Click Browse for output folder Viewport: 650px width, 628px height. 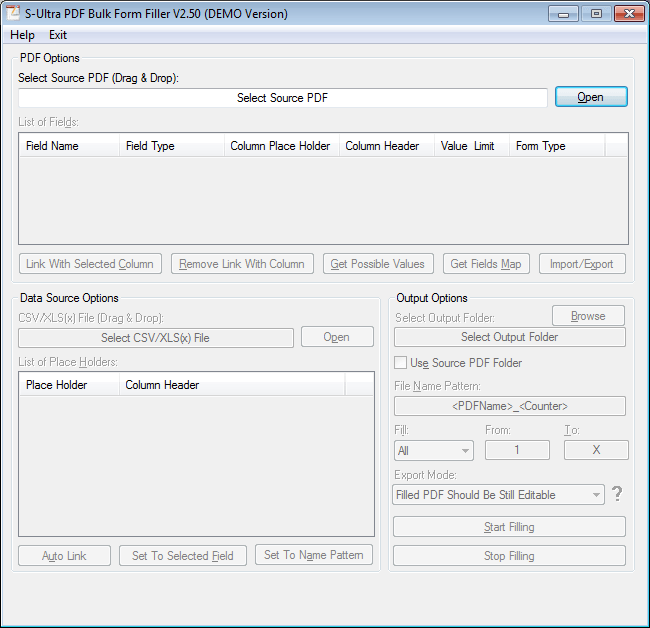588,316
